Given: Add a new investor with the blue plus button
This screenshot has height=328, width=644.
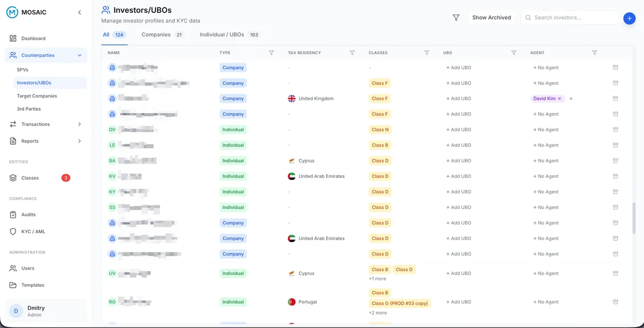Looking at the screenshot, I should [630, 18].
